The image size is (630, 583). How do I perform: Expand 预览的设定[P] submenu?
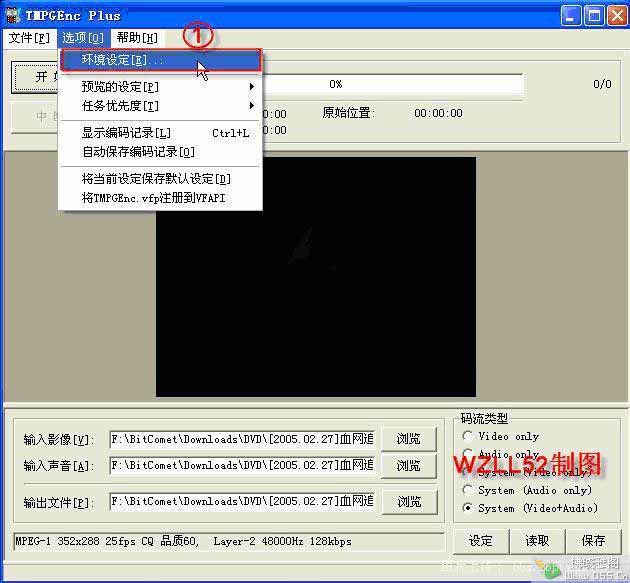161,86
